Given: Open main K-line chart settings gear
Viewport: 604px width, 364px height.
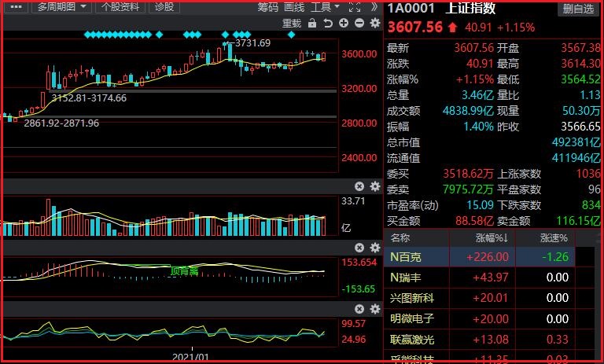Looking at the screenshot, I should point(375,23).
